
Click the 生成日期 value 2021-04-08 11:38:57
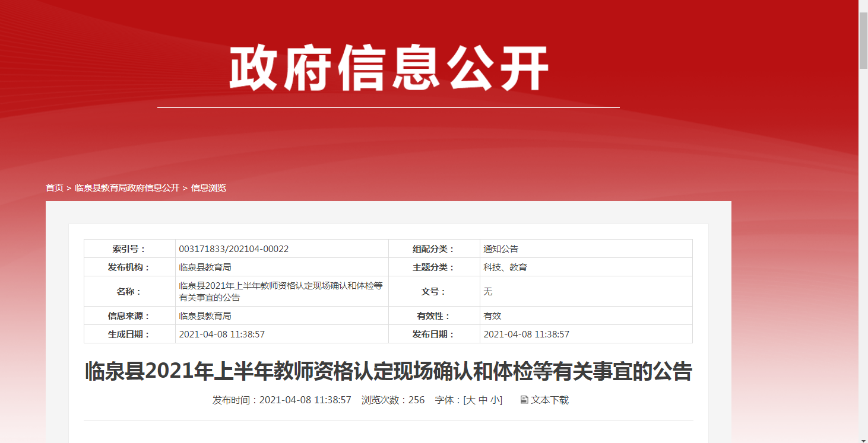tap(222, 334)
